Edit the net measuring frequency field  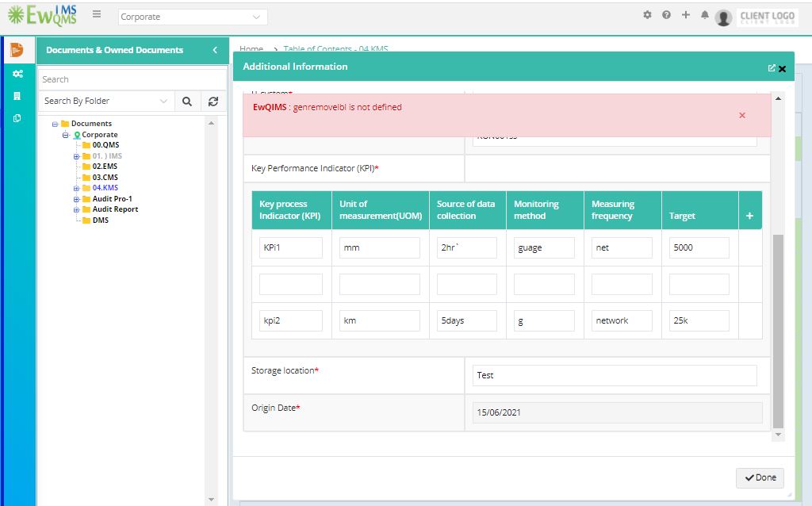[x=622, y=248]
